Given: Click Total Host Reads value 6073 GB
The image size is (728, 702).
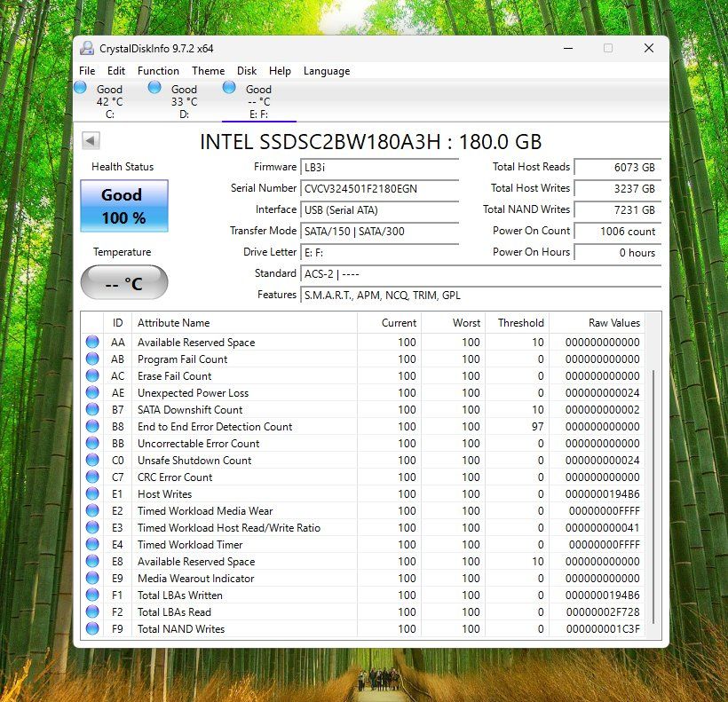Looking at the screenshot, I should pos(618,167).
